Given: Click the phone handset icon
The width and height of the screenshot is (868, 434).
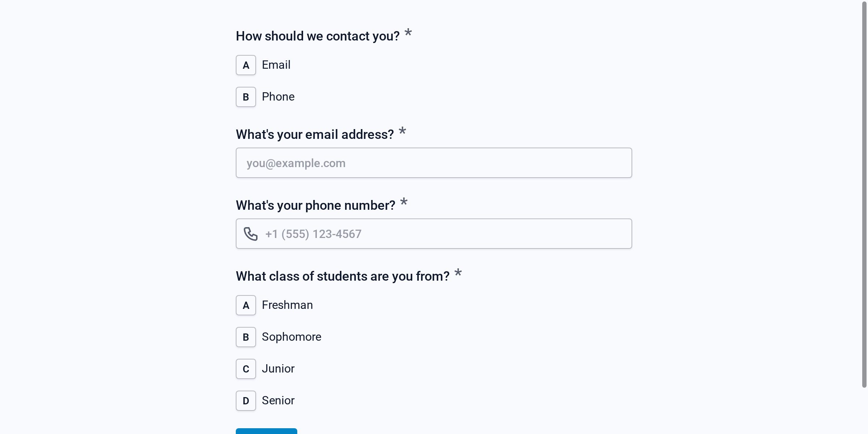Looking at the screenshot, I should (x=251, y=234).
